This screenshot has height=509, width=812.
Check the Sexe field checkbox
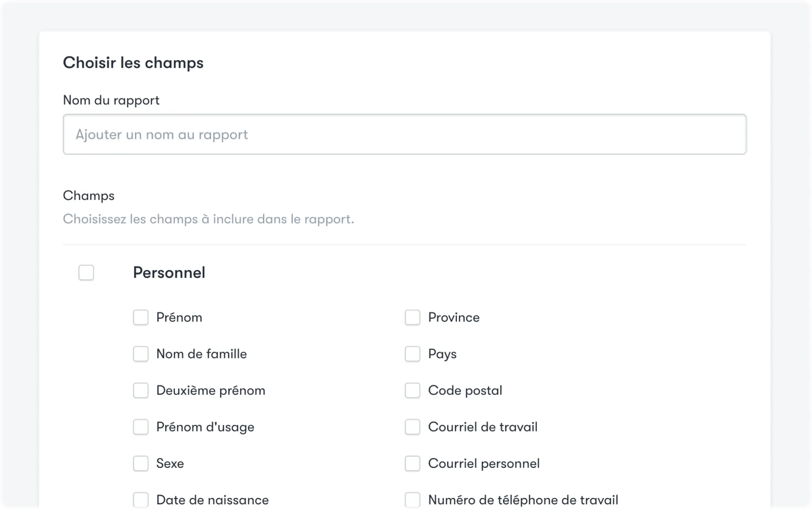(x=141, y=463)
